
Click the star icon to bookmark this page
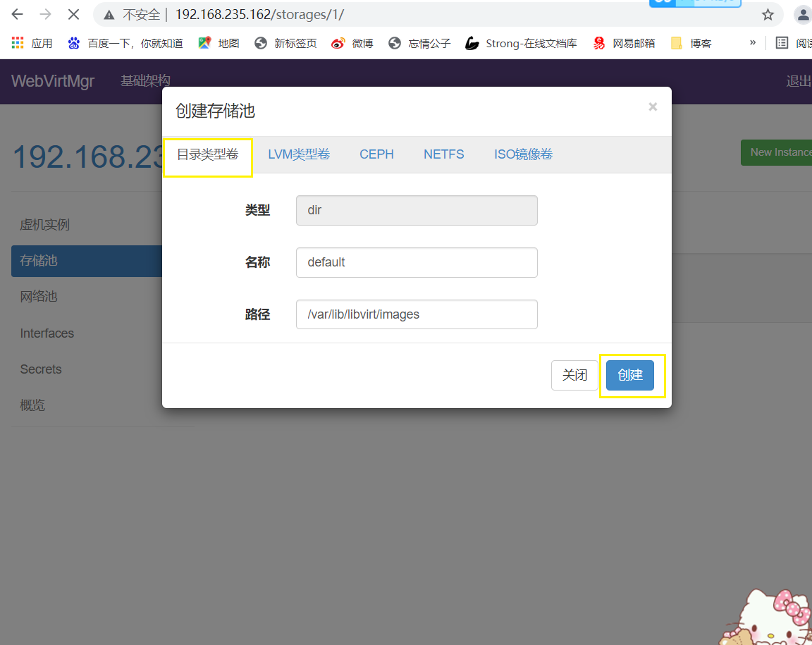pos(767,14)
